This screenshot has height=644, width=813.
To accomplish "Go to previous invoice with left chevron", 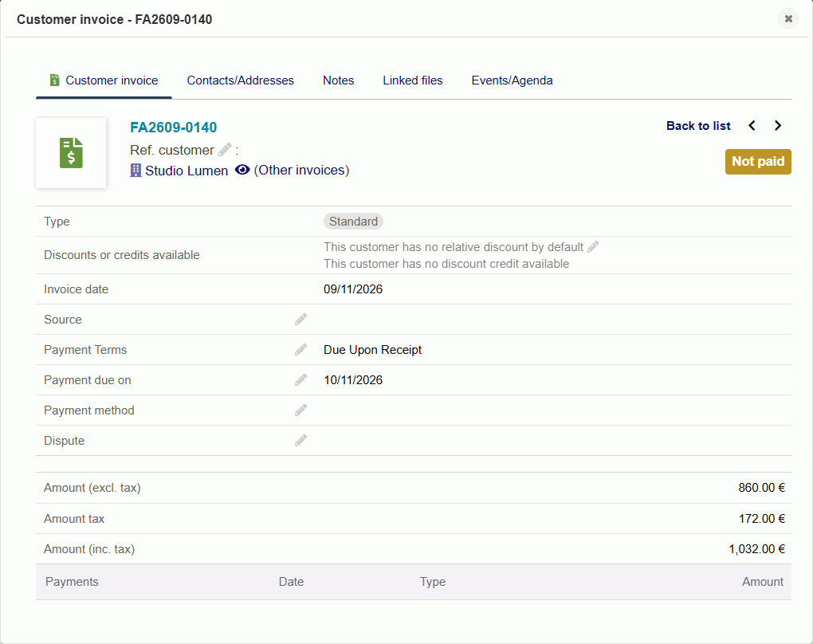I will point(752,125).
